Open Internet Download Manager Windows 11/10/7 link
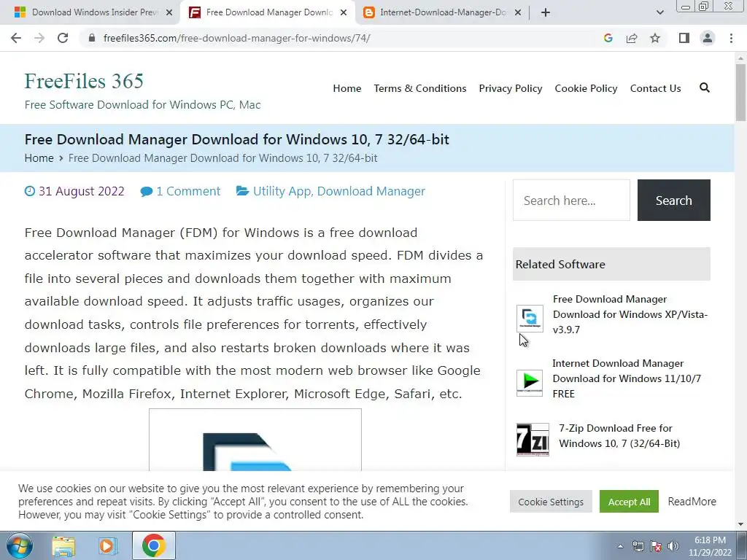The height and width of the screenshot is (560, 747). tap(627, 378)
